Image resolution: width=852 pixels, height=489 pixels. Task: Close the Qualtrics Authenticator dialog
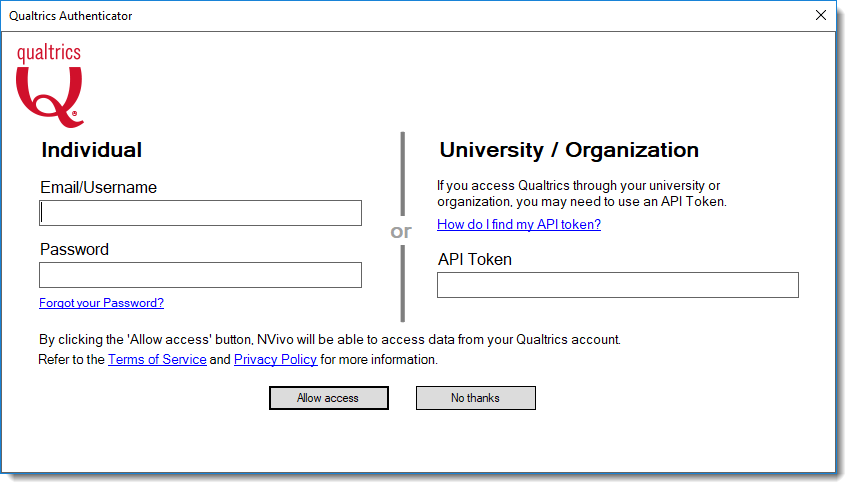click(x=821, y=15)
